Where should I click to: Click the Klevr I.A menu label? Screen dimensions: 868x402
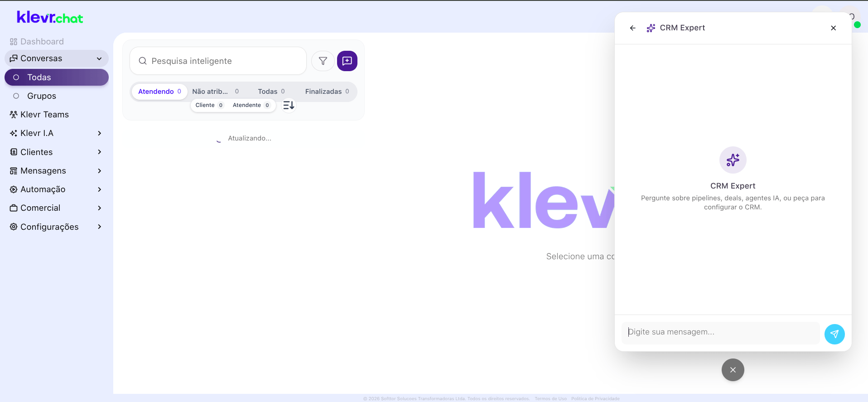[x=37, y=133]
